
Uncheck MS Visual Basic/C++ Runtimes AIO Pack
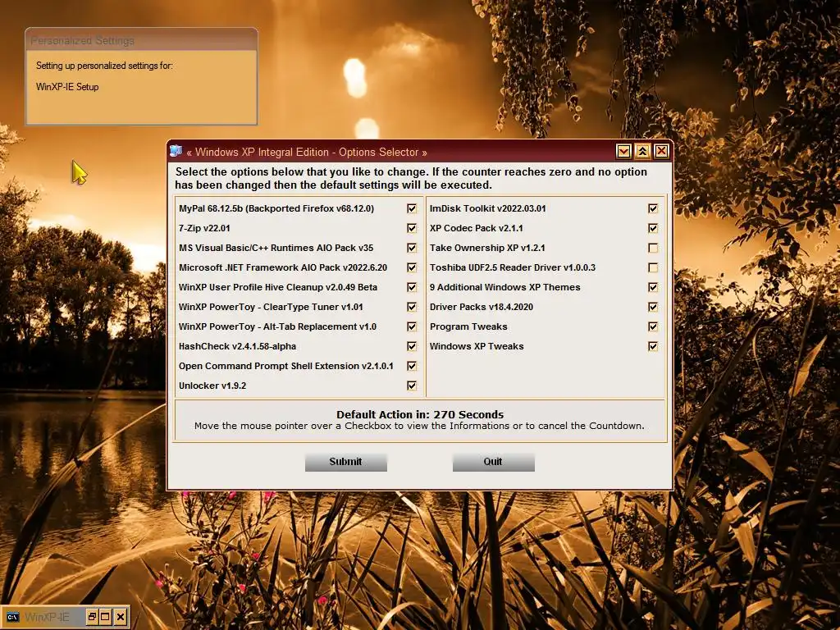coord(412,248)
